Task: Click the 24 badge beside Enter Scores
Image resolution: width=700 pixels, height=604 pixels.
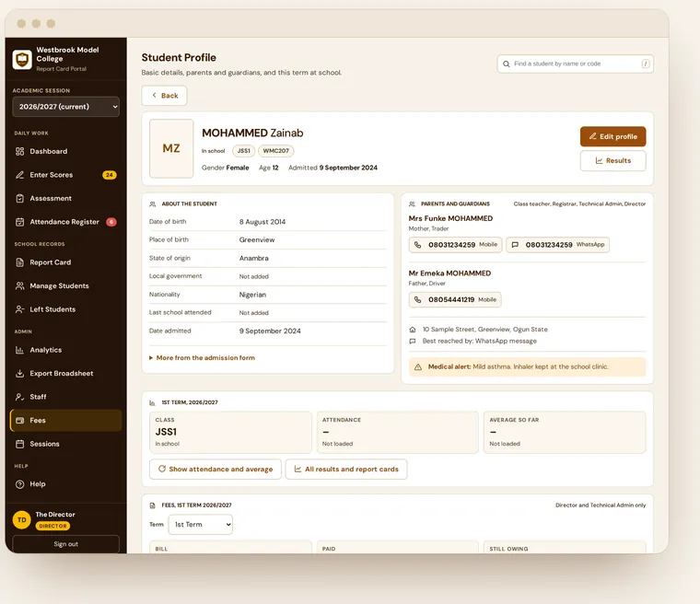Action: [x=110, y=175]
